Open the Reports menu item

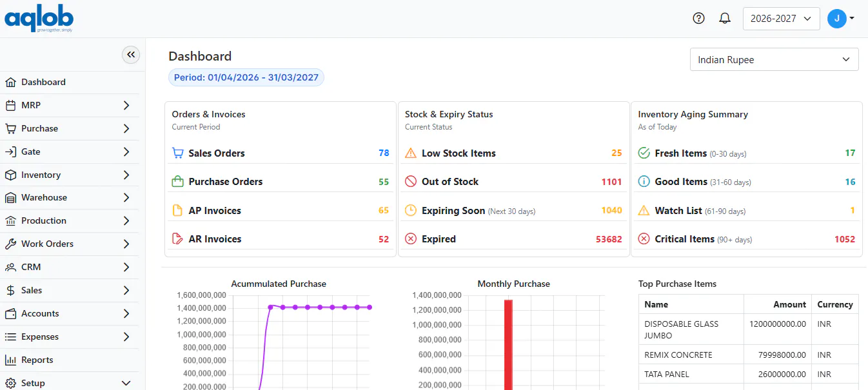(69, 360)
